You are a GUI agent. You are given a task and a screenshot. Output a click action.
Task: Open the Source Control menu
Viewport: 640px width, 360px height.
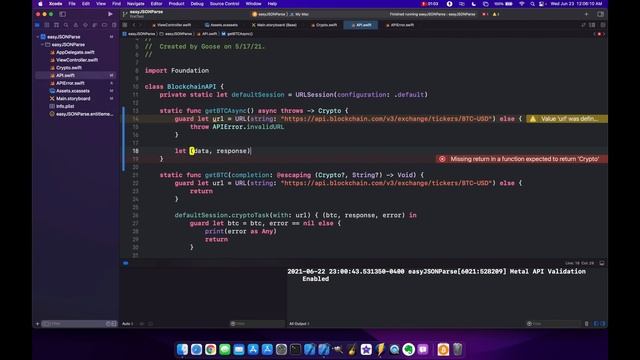224,4
